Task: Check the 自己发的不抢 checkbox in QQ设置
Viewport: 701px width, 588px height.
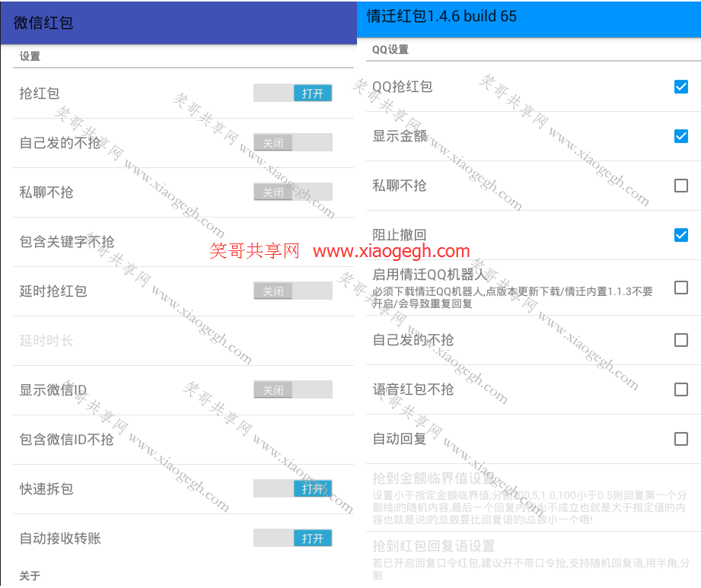Action: click(x=681, y=340)
